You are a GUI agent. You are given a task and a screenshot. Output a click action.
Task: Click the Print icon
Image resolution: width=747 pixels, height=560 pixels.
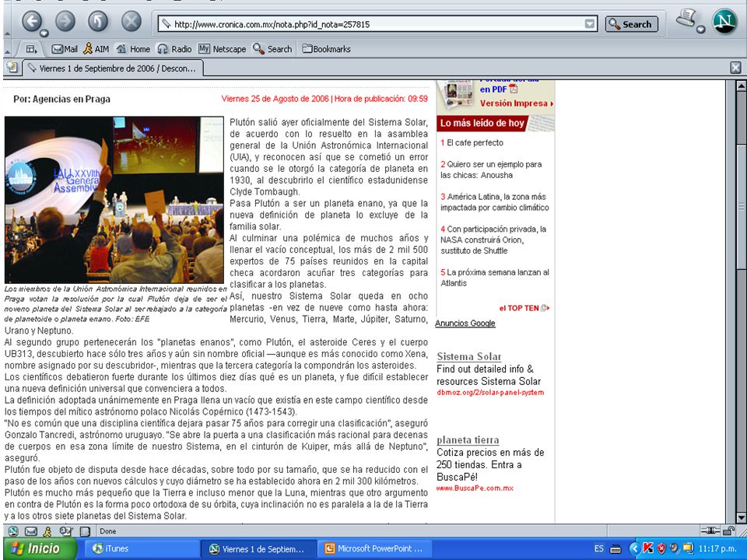pyautogui.click(x=686, y=19)
